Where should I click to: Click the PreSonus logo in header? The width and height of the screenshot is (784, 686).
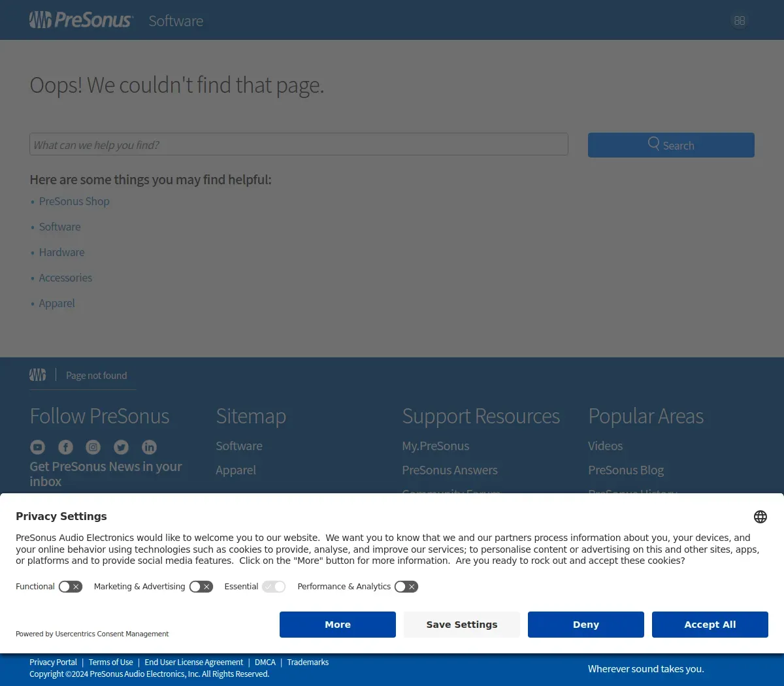click(81, 20)
